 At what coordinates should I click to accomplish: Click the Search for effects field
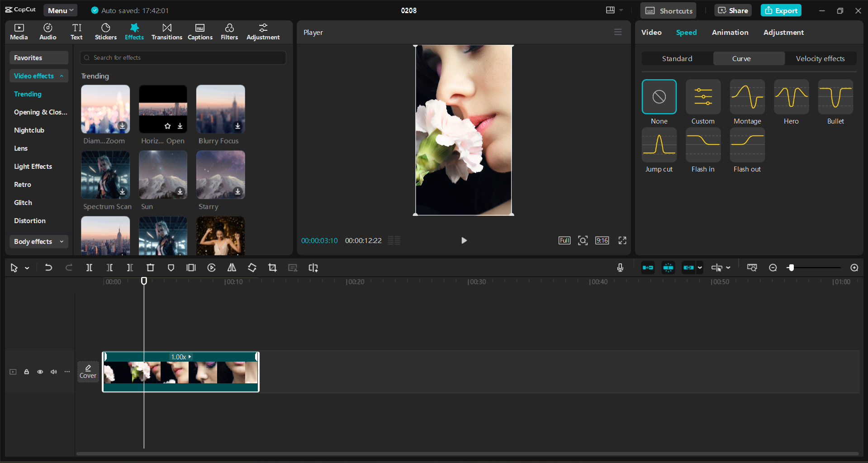[183, 57]
